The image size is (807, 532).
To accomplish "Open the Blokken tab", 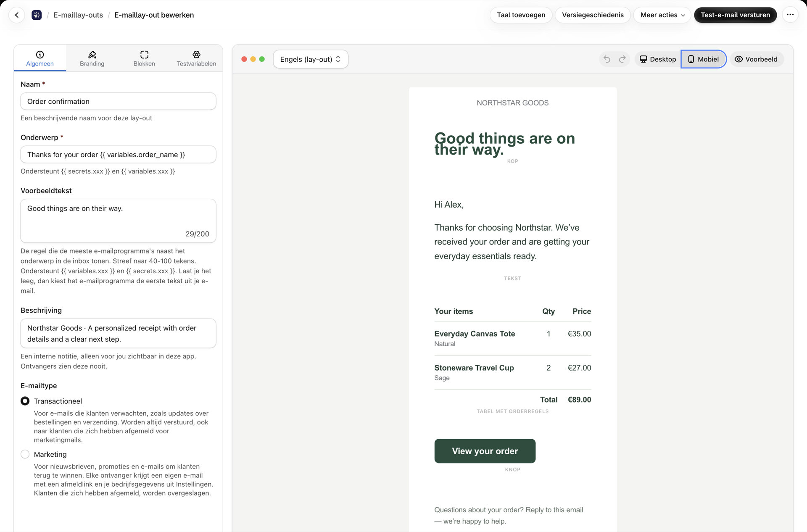I will coord(144,58).
